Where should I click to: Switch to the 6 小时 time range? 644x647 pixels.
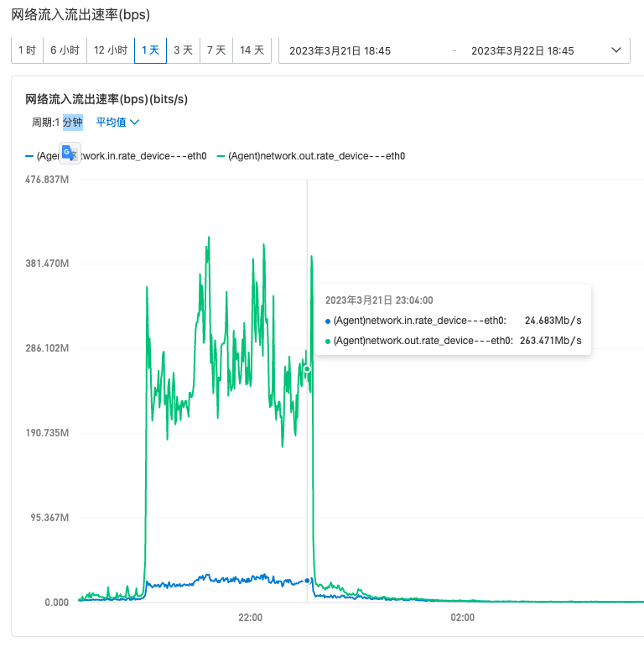click(65, 50)
